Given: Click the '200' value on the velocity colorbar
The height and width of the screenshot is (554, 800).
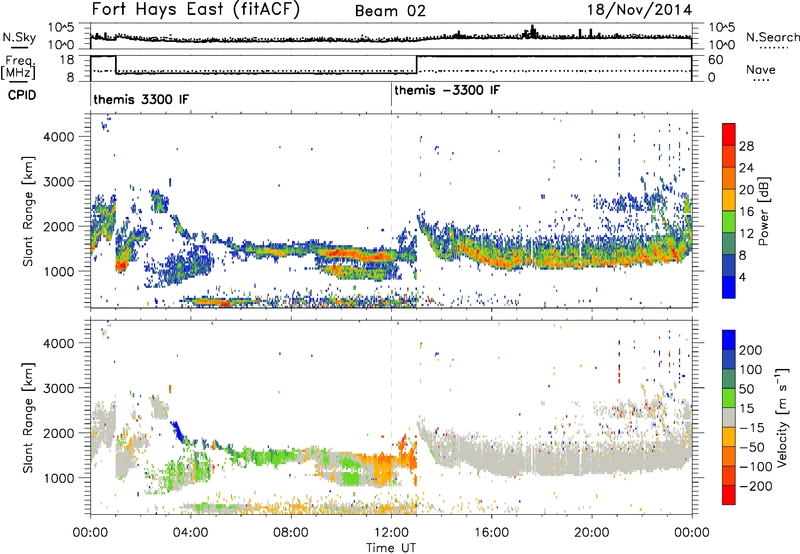Looking at the screenshot, I should [751, 350].
